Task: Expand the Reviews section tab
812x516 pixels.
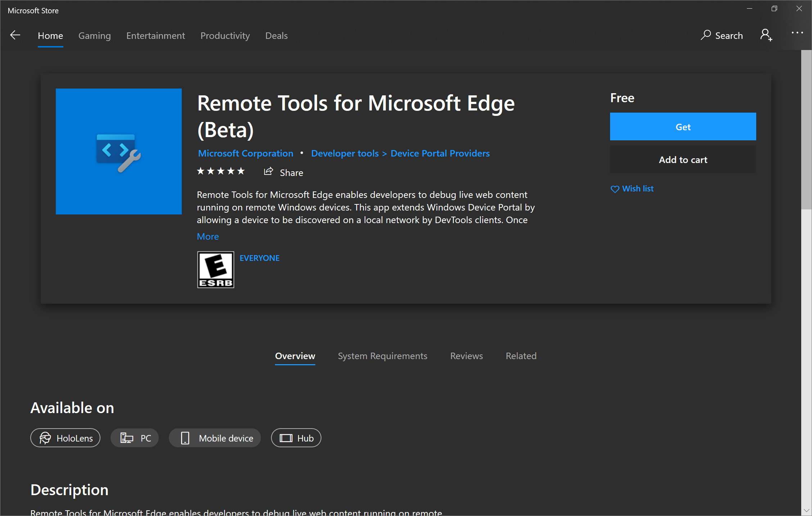Action: pos(466,356)
